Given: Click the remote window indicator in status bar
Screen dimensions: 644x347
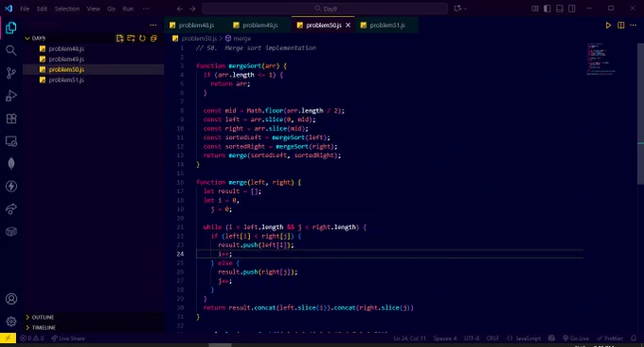Looking at the screenshot, I should [x=8, y=338].
